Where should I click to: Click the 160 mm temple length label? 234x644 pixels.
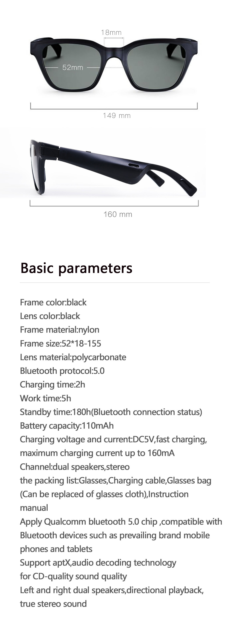118,214
